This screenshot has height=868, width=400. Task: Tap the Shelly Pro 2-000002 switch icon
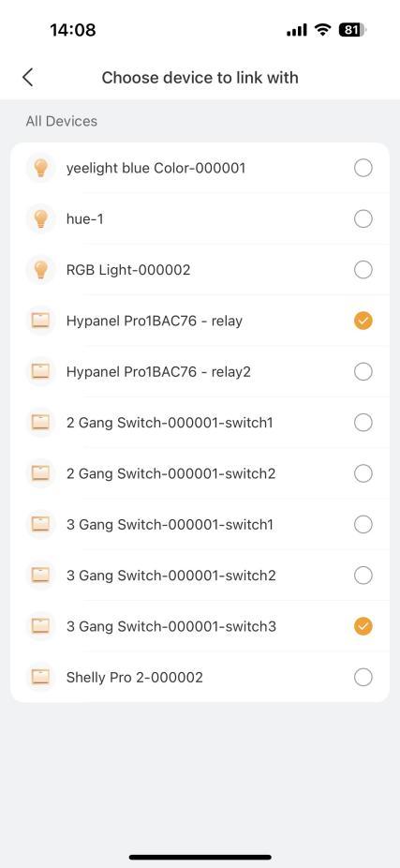41,677
